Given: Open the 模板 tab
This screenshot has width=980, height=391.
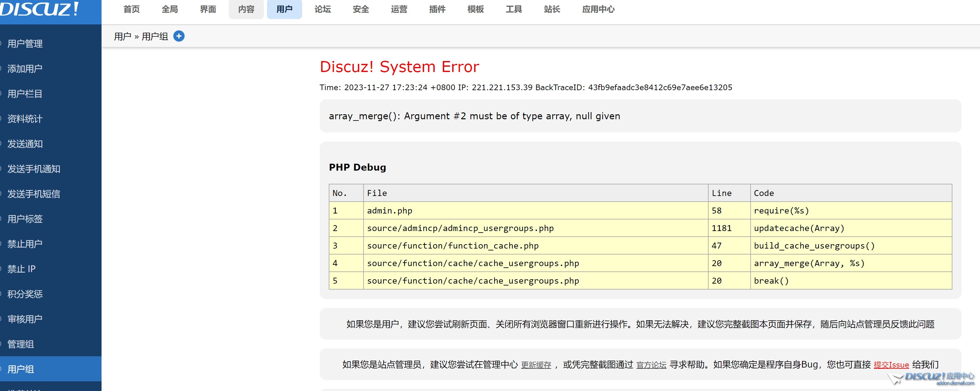Looking at the screenshot, I should 475,9.
